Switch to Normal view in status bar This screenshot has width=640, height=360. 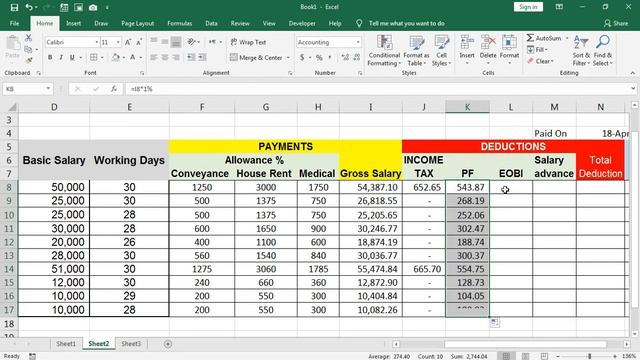(506, 356)
